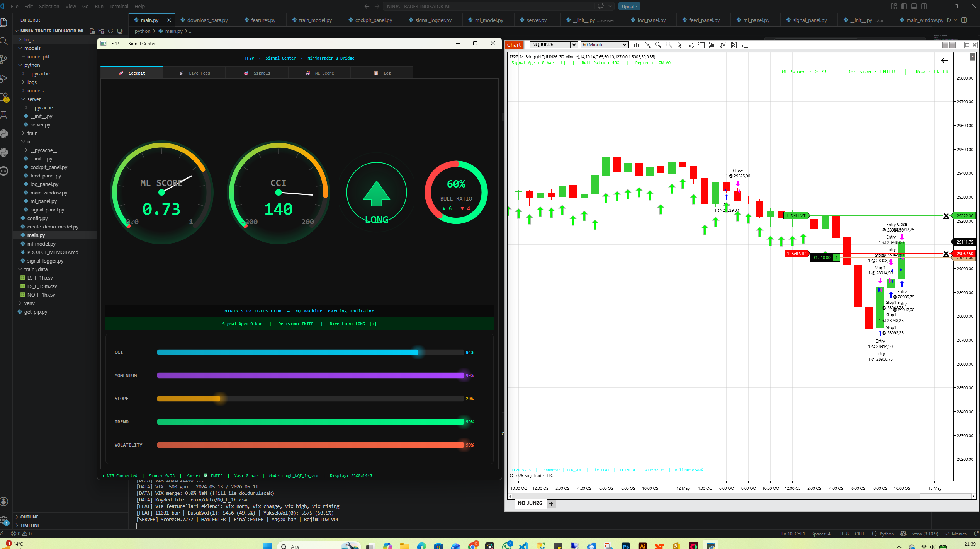Image resolution: width=980 pixels, height=549 pixels.
Task: Open the Accounts icon in the activity bar
Action: pyautogui.click(x=4, y=501)
